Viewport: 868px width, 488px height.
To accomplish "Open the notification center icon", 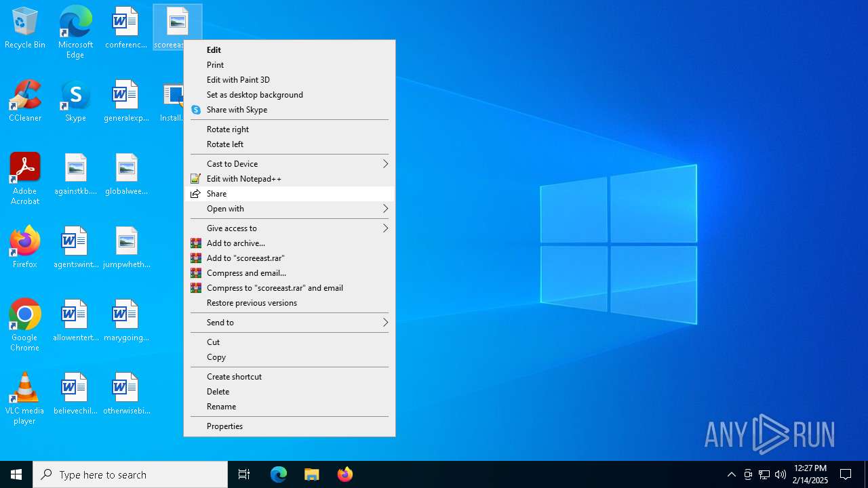I will [x=846, y=474].
